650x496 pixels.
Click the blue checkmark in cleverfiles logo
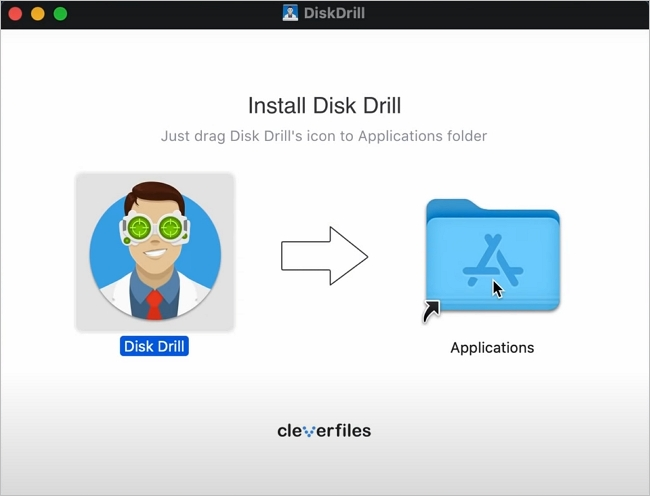point(308,432)
